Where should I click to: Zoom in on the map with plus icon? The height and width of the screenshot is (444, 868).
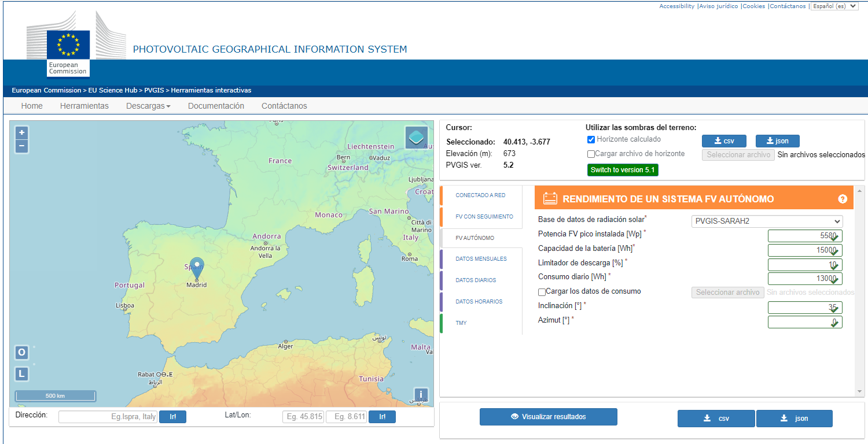coord(21,132)
